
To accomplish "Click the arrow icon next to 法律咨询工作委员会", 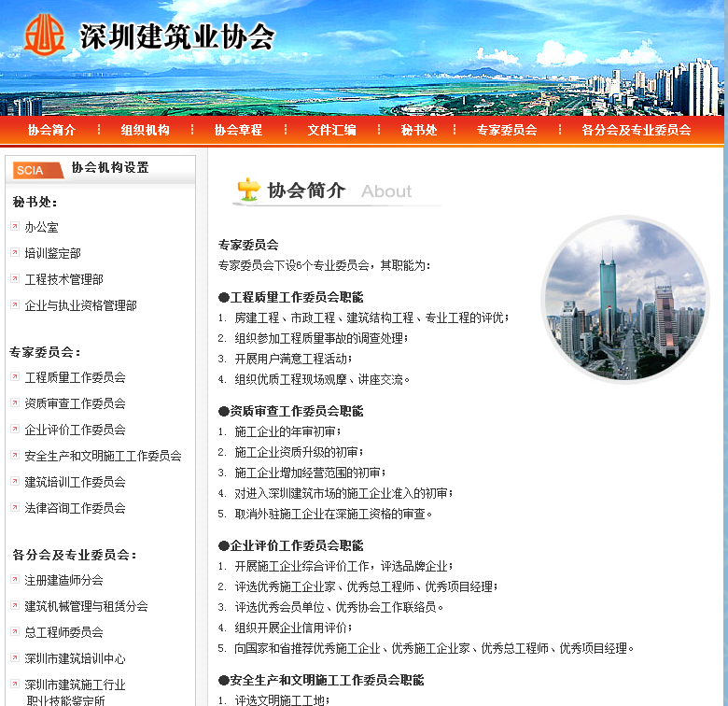I will tap(15, 507).
